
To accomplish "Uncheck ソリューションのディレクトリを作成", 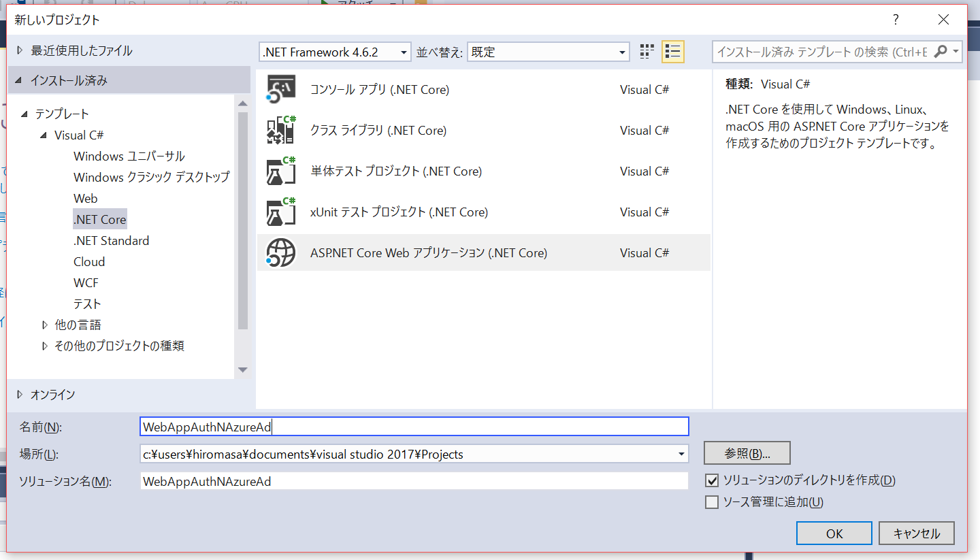I will pos(712,480).
